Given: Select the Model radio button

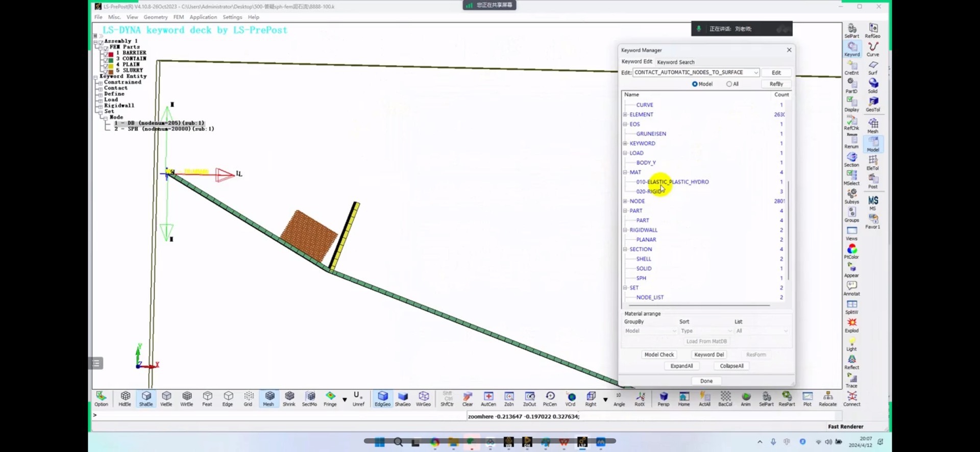Looking at the screenshot, I should click(x=695, y=84).
